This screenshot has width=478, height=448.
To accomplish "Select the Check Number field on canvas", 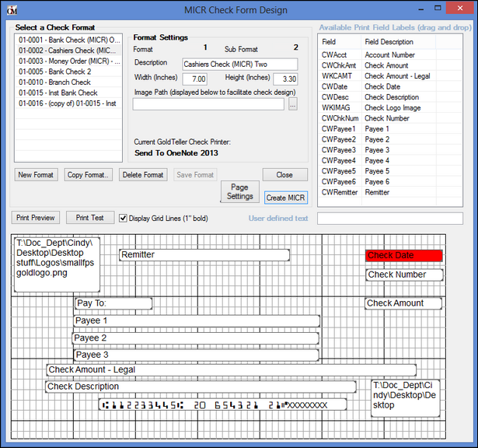I will [404, 275].
